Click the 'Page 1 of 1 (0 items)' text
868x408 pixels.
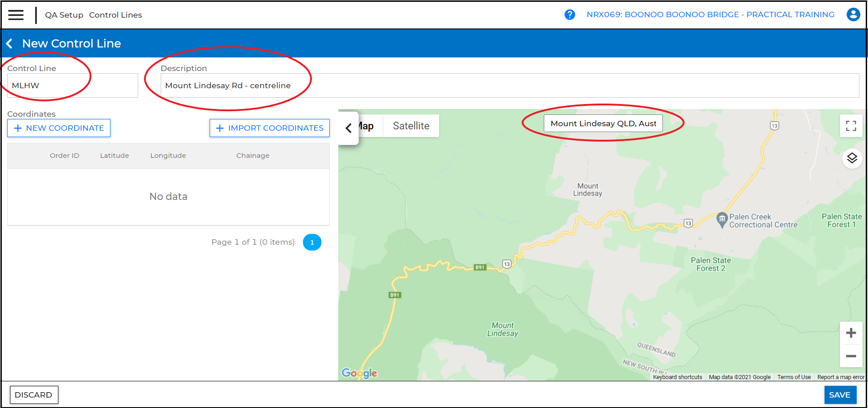pos(253,242)
